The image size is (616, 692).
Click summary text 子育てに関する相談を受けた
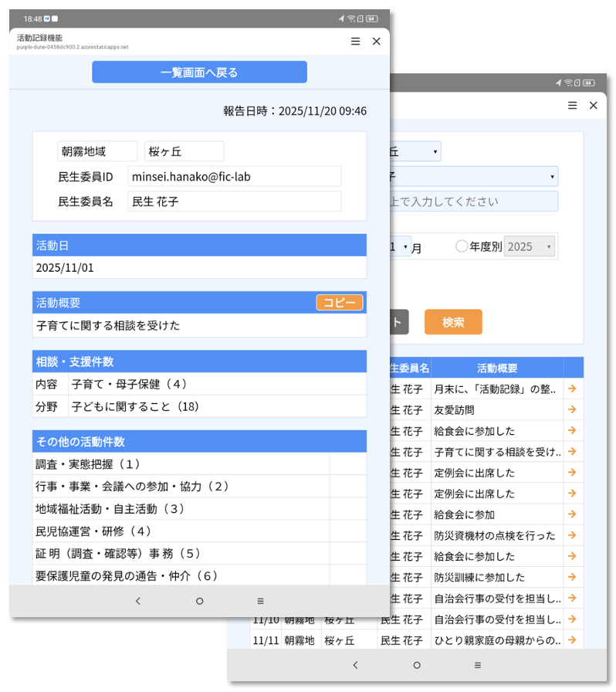pos(108,325)
